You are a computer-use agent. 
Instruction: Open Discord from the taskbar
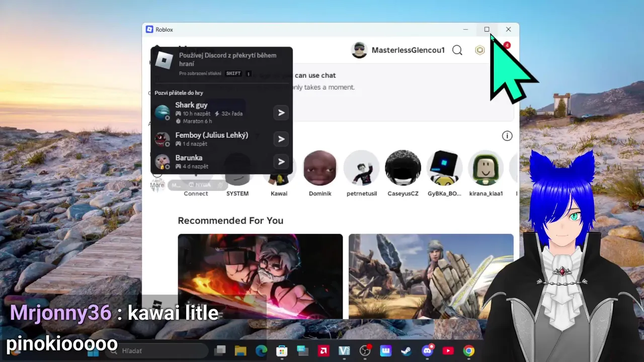[x=428, y=351]
